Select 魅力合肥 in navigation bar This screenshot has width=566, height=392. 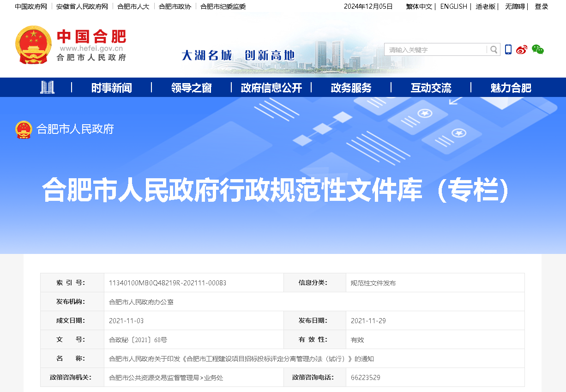(511, 88)
